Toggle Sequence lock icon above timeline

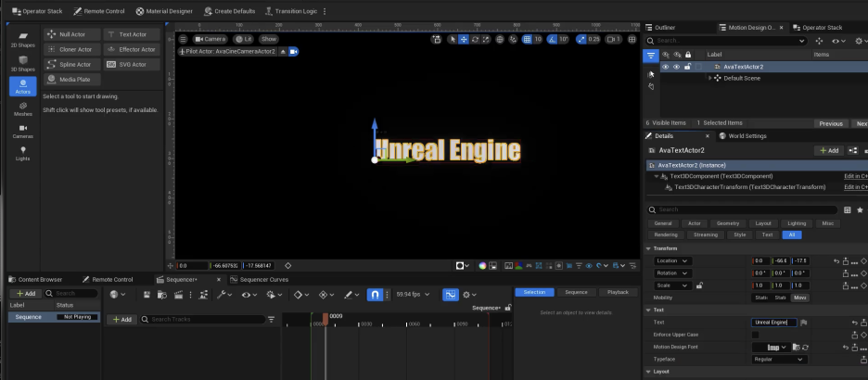point(507,308)
